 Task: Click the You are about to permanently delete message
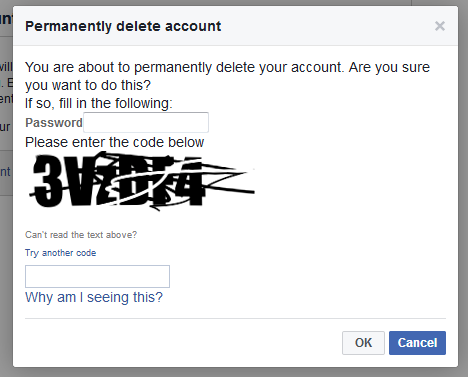coord(227,76)
